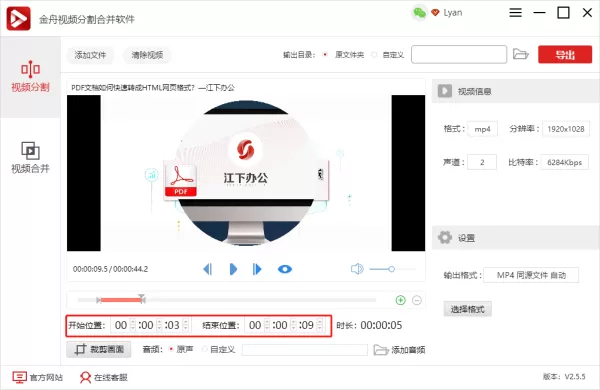Click the 裁剪画面 crop frame button

[x=99, y=349]
